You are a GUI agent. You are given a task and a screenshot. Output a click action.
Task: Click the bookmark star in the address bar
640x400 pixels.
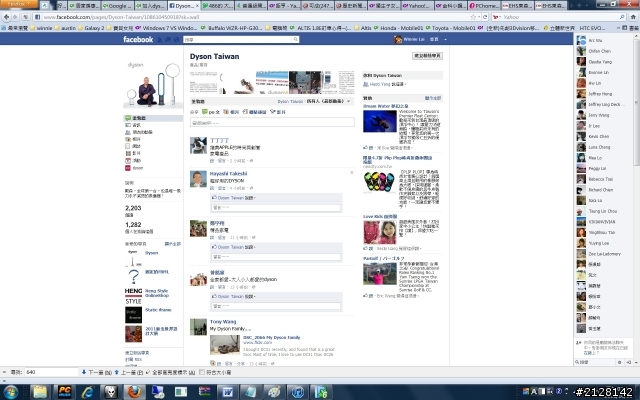(x=473, y=17)
